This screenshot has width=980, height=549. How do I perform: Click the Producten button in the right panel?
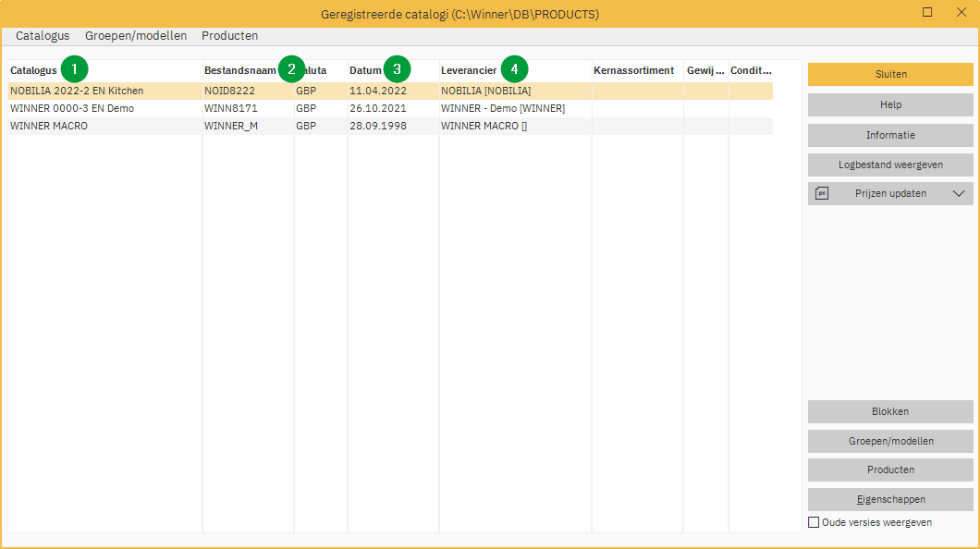889,470
